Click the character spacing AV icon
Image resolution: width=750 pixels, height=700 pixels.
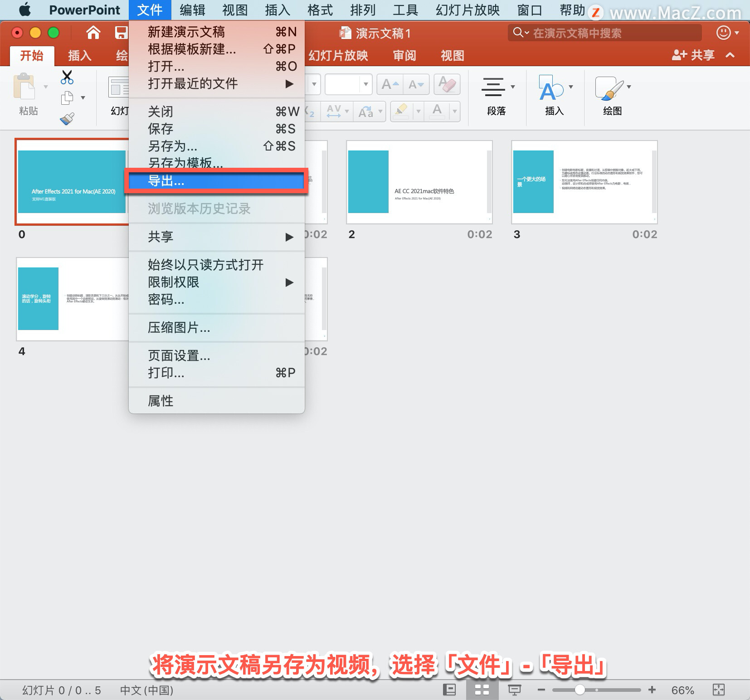[334, 111]
